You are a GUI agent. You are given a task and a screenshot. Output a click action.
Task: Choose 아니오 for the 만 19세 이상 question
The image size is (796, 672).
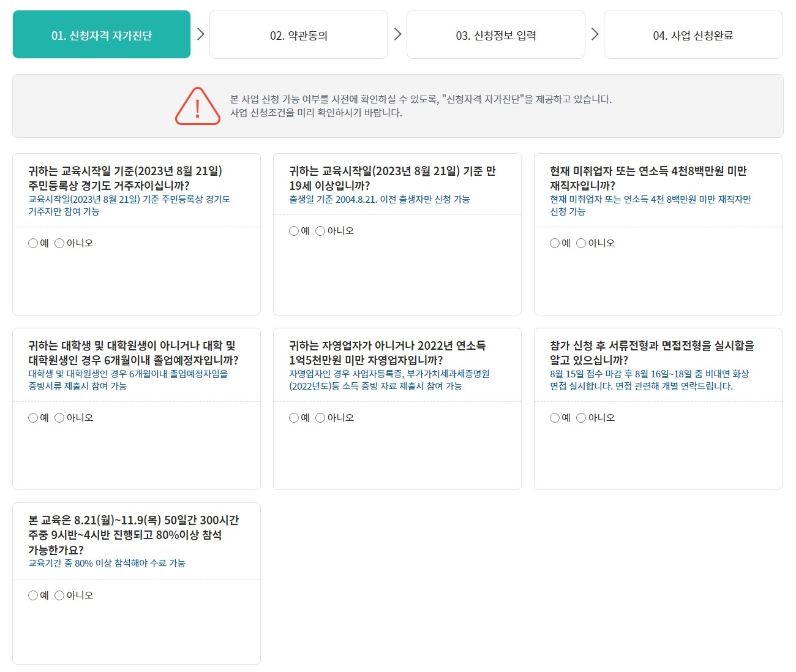coord(320,231)
